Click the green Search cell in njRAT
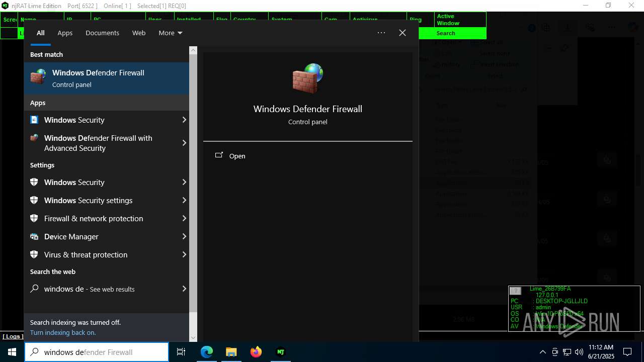644x362 pixels. pos(452,33)
